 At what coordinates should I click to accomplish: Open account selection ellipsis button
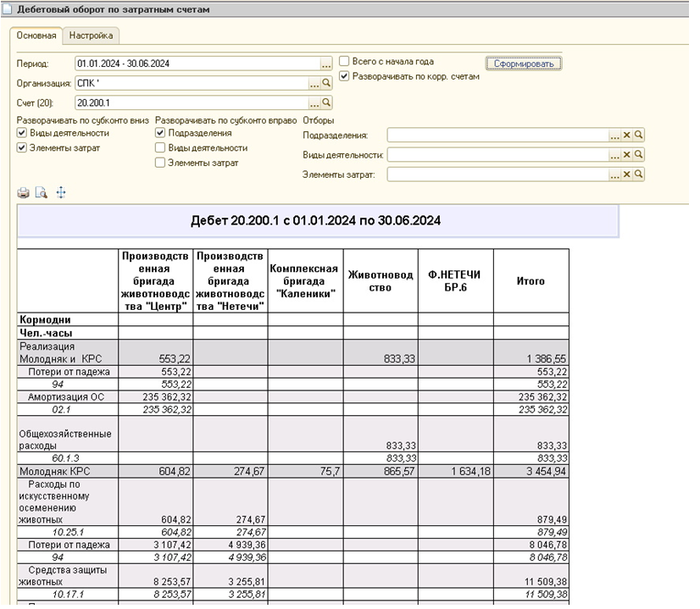click(x=314, y=103)
